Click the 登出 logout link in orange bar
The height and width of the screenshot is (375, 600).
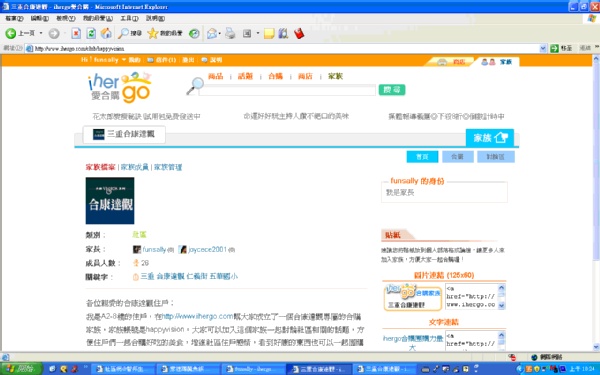pyautogui.click(x=188, y=60)
